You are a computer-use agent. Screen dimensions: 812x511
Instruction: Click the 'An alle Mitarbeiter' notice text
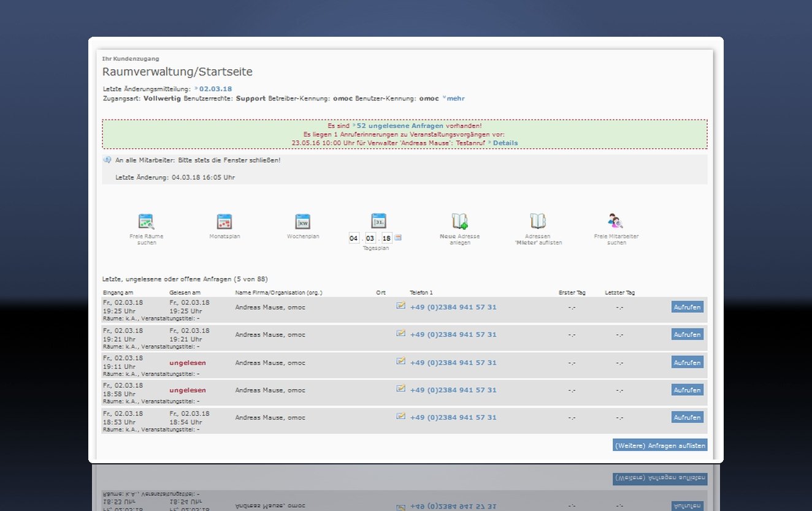[x=198, y=160]
